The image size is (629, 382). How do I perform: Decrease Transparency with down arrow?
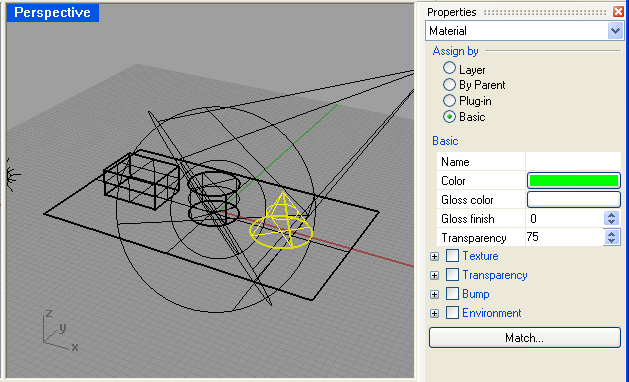(611, 241)
